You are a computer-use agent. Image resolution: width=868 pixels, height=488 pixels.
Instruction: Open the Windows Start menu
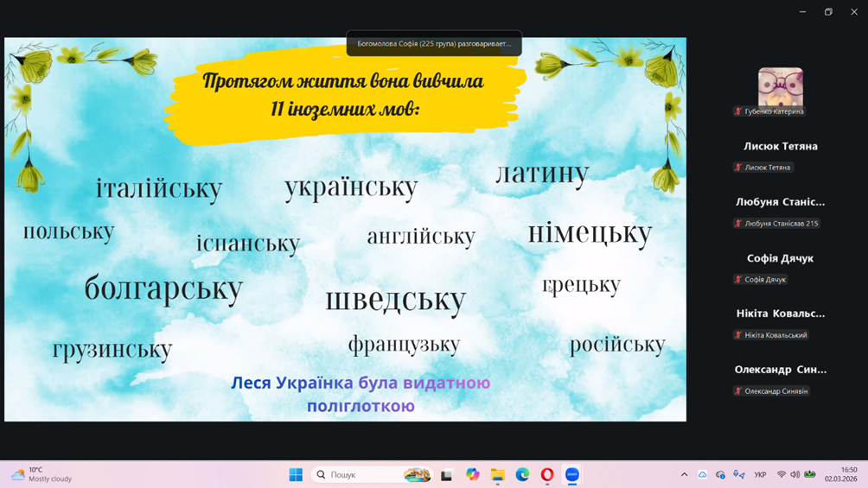point(296,474)
